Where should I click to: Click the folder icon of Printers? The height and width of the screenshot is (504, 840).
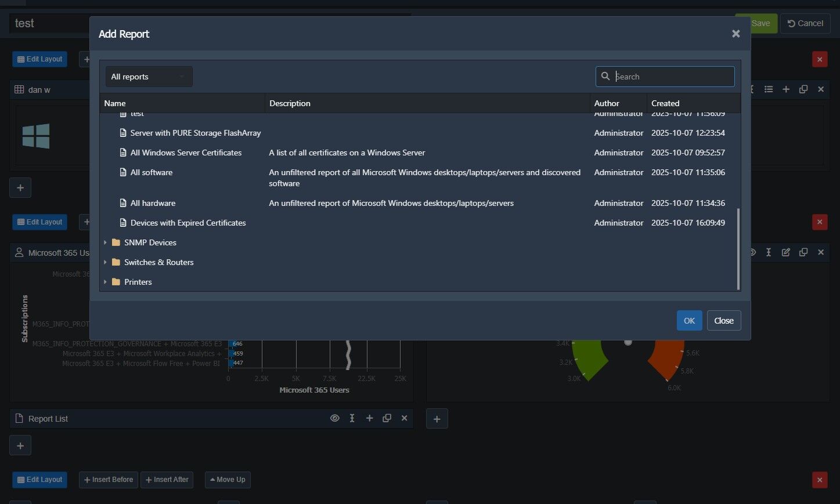tap(116, 282)
